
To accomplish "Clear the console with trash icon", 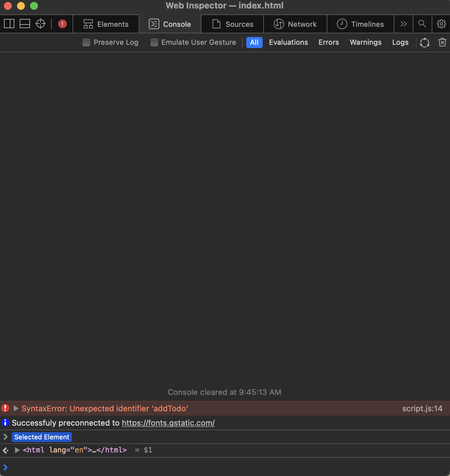I will coord(442,42).
